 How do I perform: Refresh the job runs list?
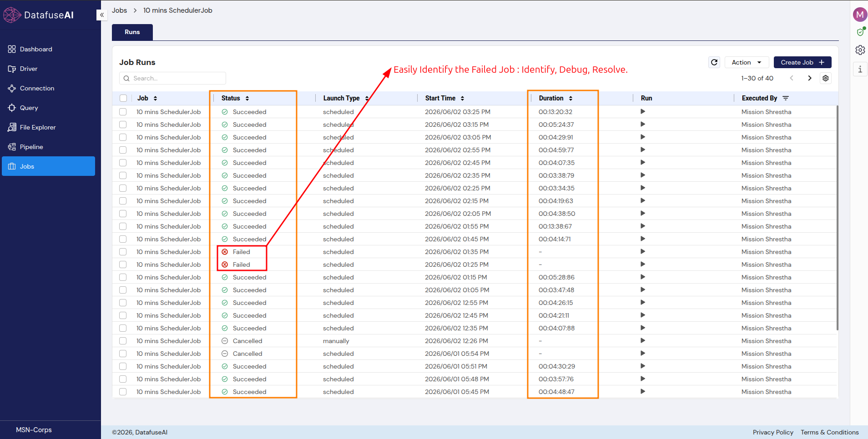(714, 62)
